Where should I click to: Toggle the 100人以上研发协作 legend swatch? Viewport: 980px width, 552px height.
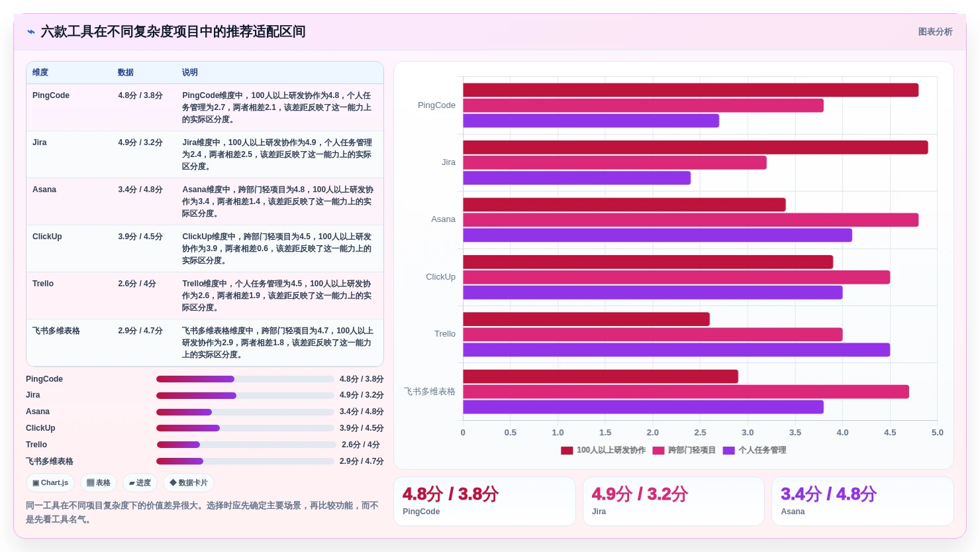(567, 451)
